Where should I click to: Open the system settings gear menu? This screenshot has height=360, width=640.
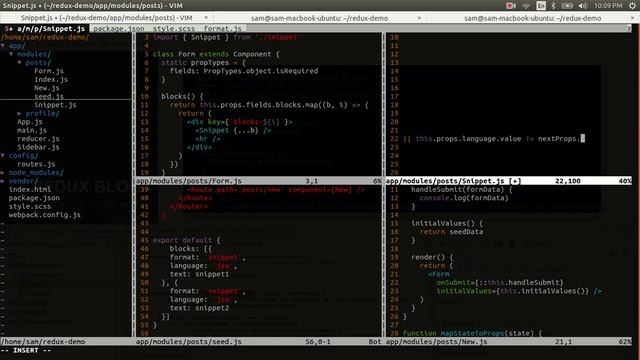tap(632, 6)
